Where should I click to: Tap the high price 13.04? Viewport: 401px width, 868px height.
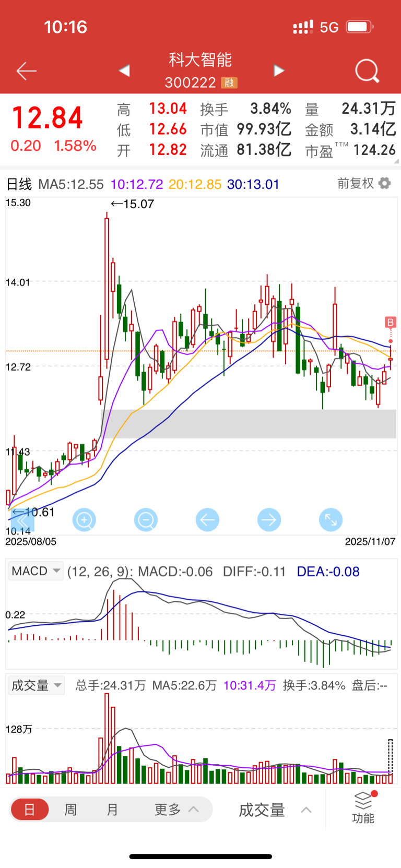(168, 109)
